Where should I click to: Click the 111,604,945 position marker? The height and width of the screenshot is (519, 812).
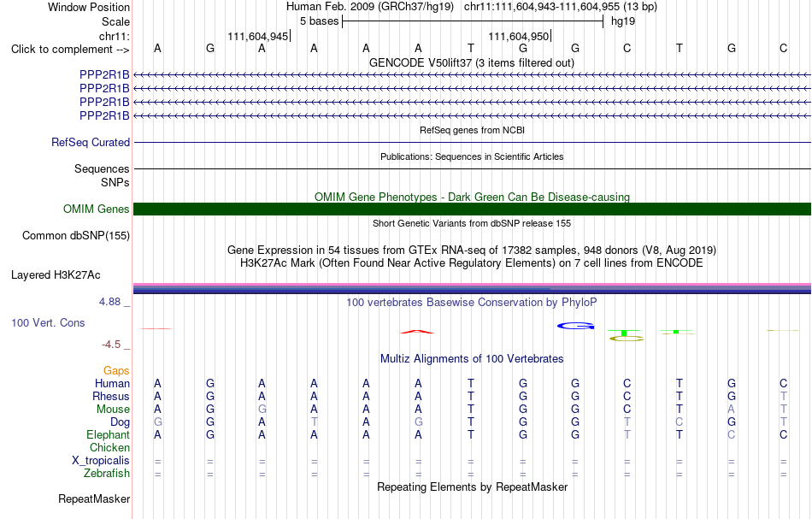258,36
